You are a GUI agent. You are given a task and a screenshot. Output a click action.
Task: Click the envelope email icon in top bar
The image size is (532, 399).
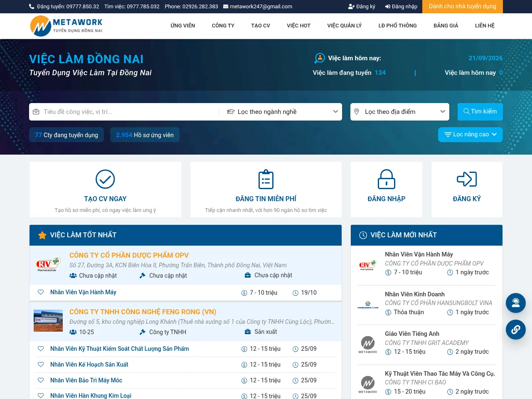coord(226,7)
